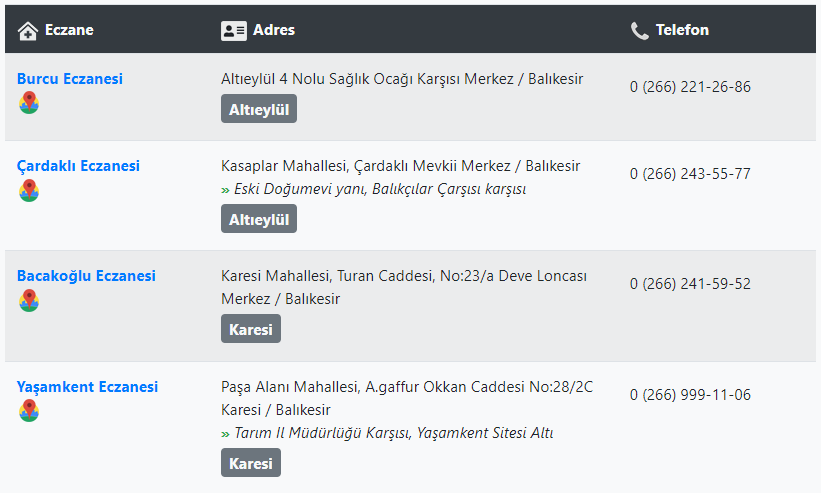Open map pin for Burcu Eczanesi
The width and height of the screenshot is (821, 493).
point(29,103)
